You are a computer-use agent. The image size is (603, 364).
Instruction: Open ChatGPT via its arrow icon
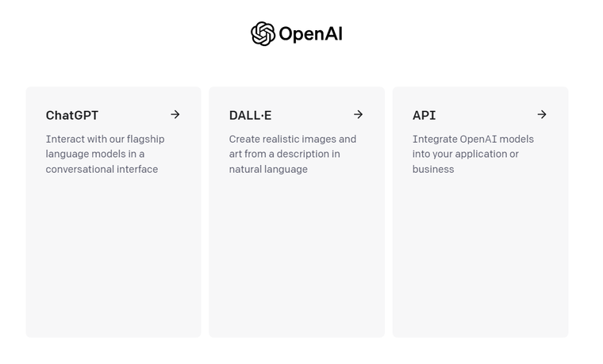click(x=175, y=114)
